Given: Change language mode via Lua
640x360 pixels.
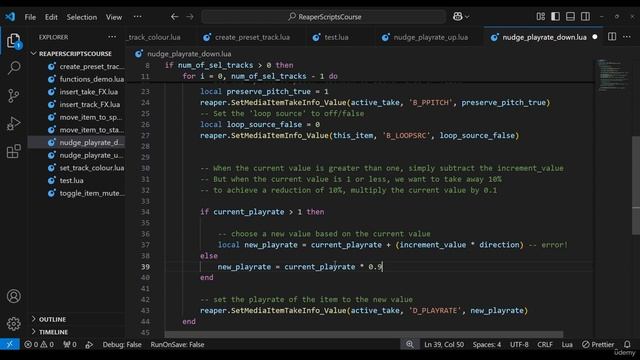Looking at the screenshot, I should point(567,344).
